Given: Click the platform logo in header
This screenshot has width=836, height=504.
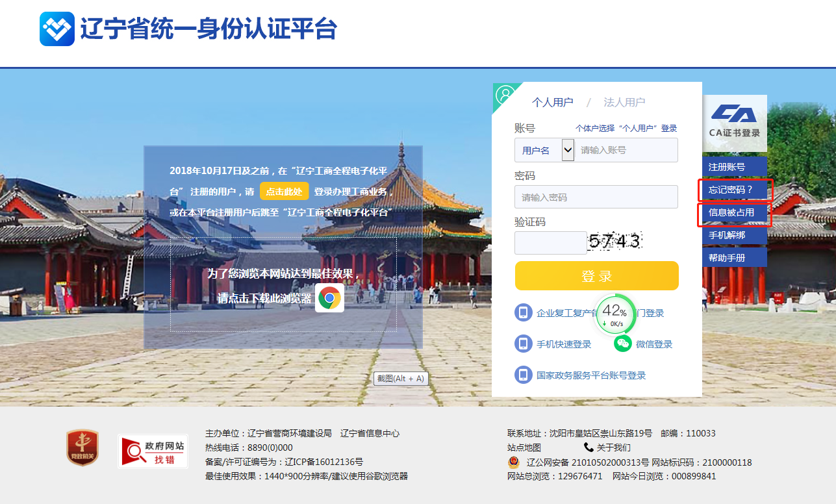Looking at the screenshot, I should pos(57,29).
